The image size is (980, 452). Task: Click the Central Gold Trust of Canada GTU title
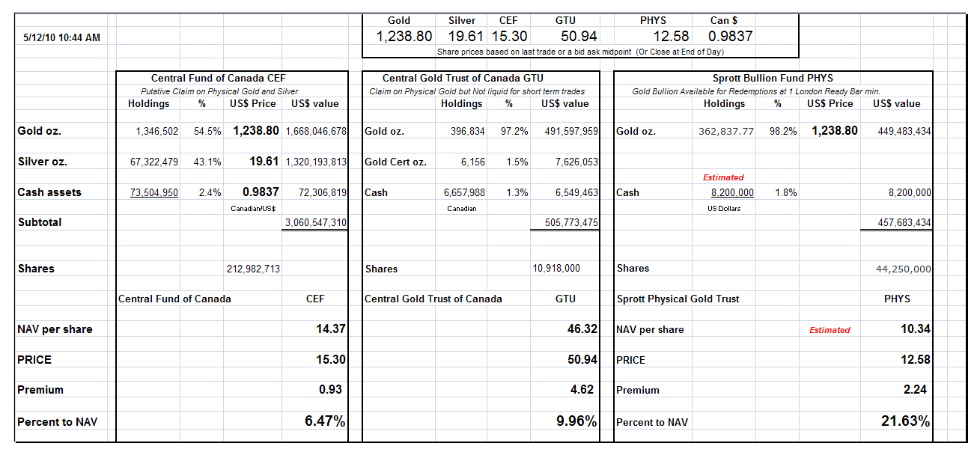coord(463,78)
